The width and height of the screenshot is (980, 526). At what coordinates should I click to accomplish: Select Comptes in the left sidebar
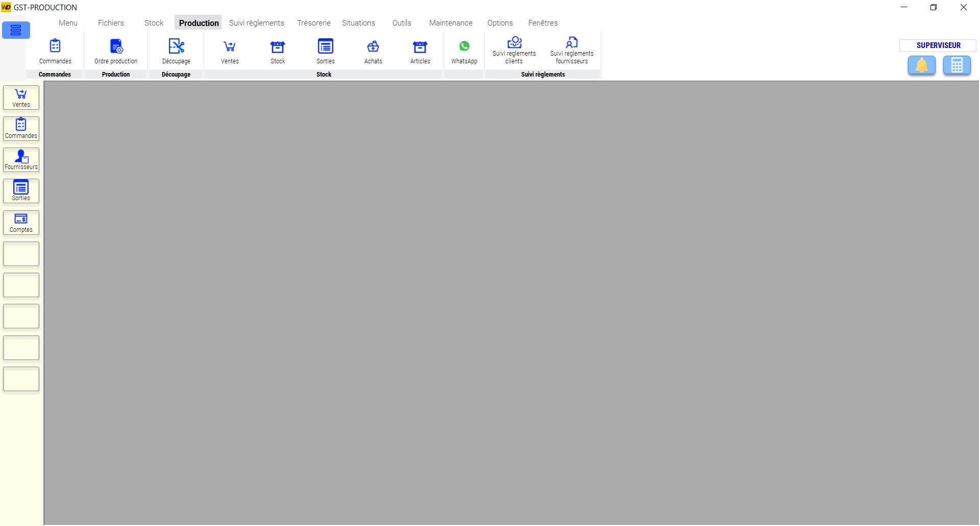[x=21, y=223]
